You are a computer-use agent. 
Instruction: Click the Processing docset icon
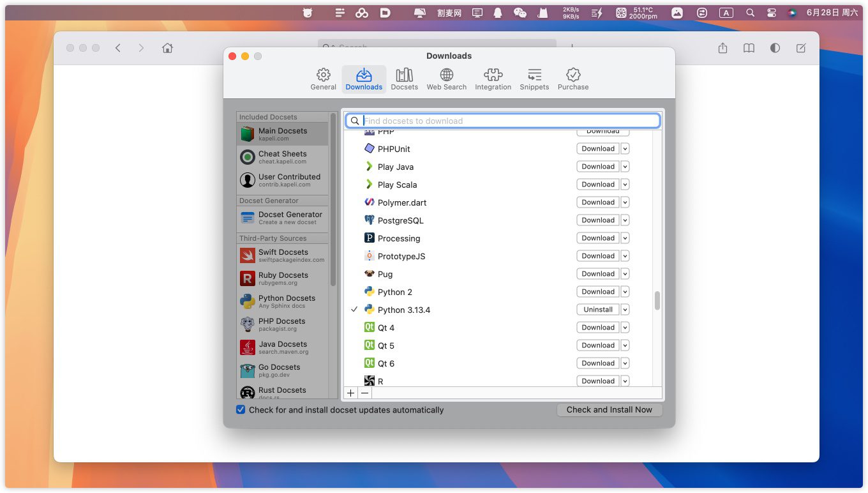[x=369, y=238]
